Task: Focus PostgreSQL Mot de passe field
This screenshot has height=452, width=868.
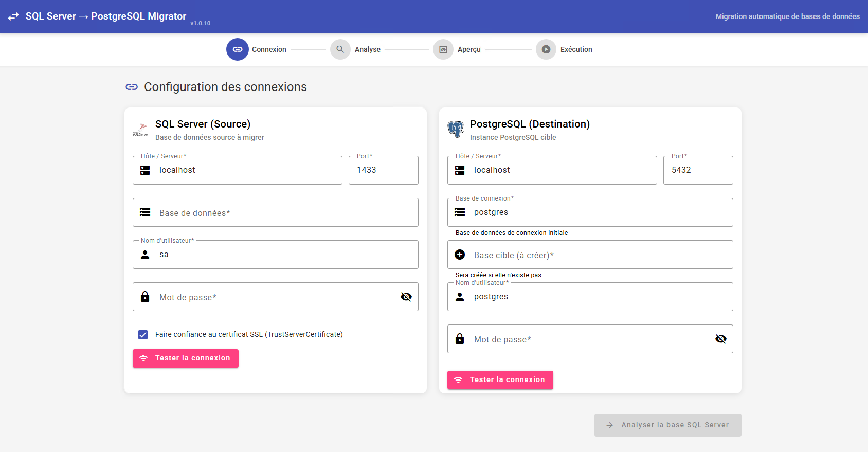Action: coord(590,339)
